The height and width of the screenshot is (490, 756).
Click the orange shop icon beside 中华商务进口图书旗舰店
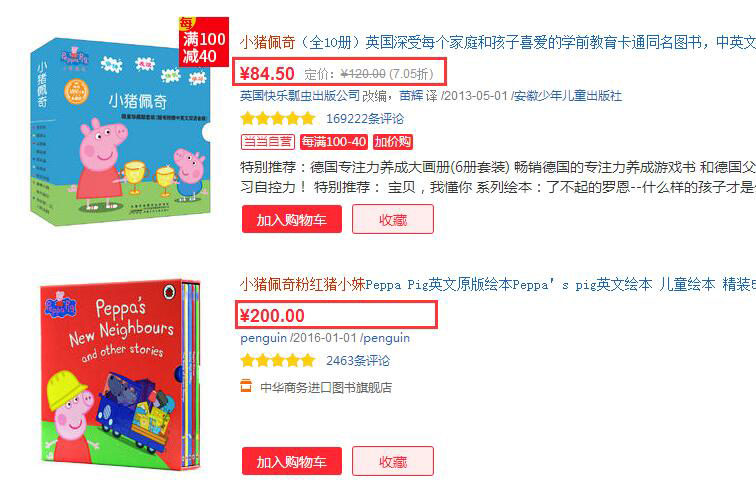[246, 386]
